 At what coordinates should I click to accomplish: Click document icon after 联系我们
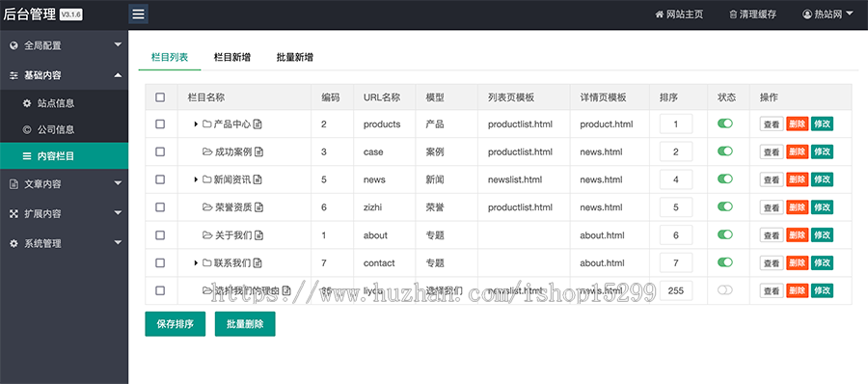[258, 262]
